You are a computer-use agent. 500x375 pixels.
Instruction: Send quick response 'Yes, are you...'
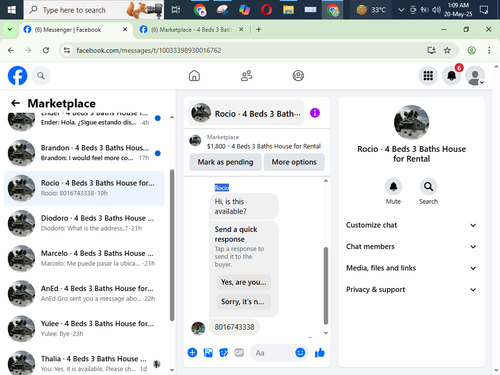point(244,282)
